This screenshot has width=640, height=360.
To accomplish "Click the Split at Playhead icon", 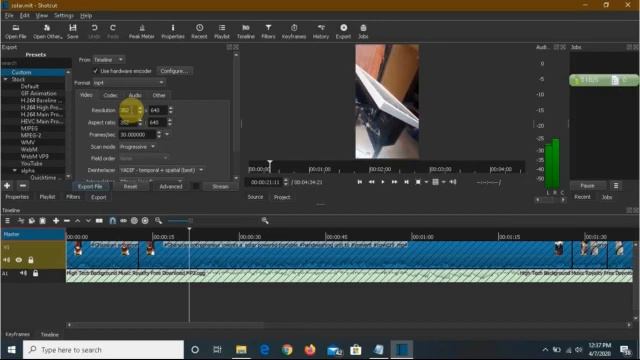I will [x=99, y=221].
